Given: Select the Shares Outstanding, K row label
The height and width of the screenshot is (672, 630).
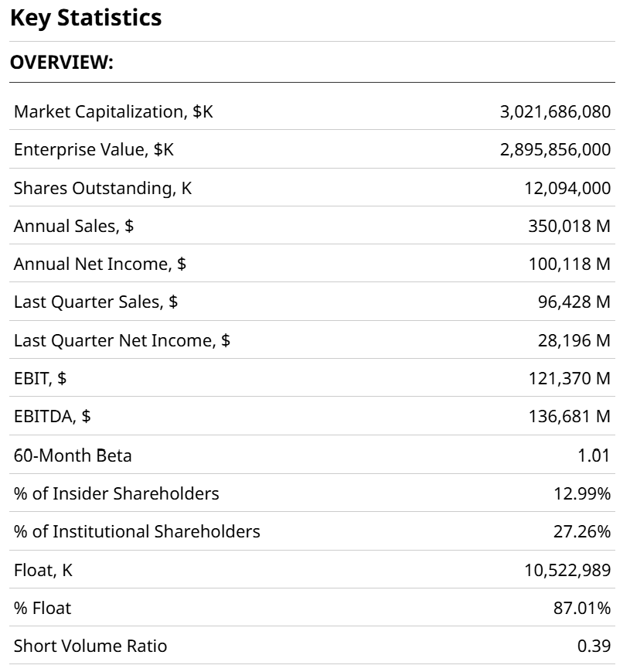Looking at the screenshot, I should click(x=102, y=188).
